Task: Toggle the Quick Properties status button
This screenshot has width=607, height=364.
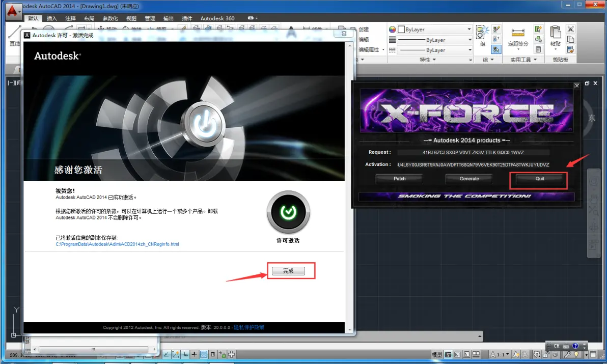Action: pos(213,354)
